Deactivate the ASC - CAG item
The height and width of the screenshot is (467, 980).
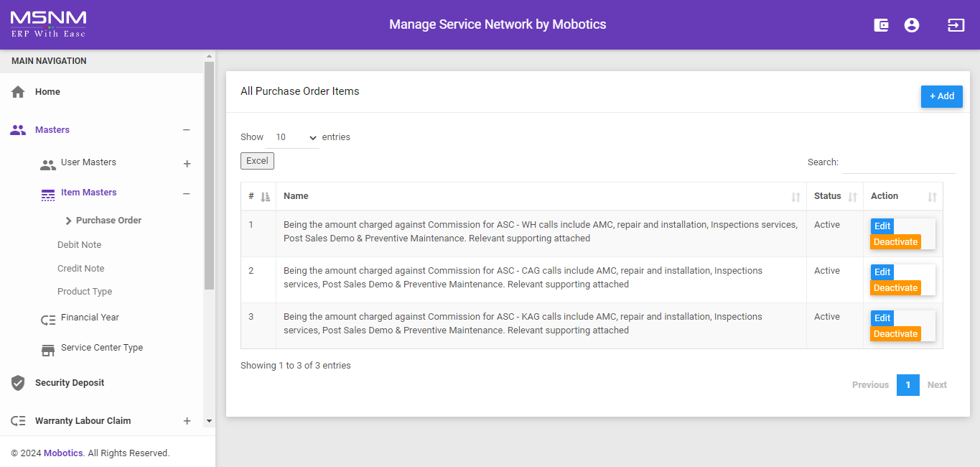click(x=895, y=288)
